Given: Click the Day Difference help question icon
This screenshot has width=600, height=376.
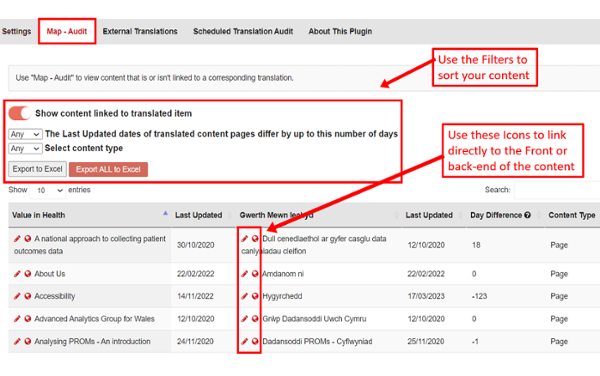Looking at the screenshot, I should point(528,215).
